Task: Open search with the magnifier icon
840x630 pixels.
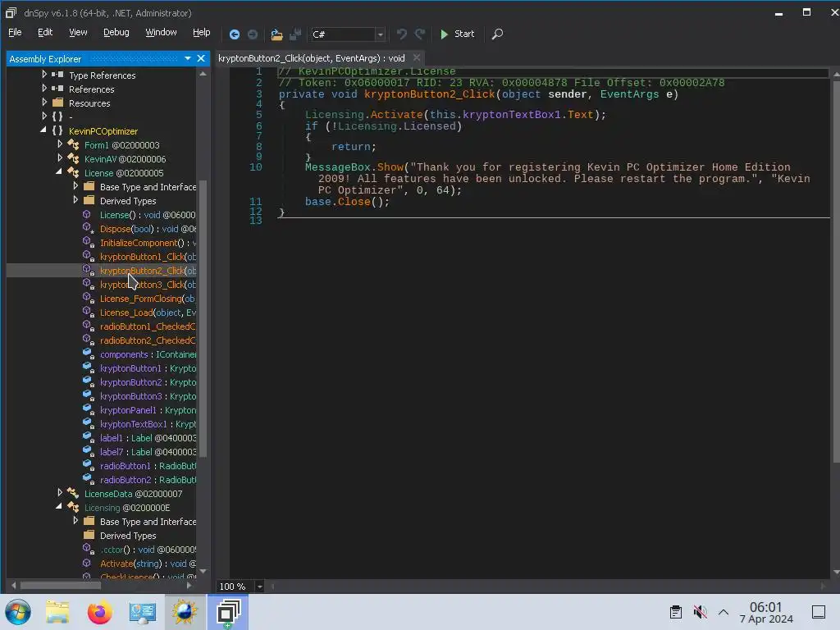Action: pos(497,34)
